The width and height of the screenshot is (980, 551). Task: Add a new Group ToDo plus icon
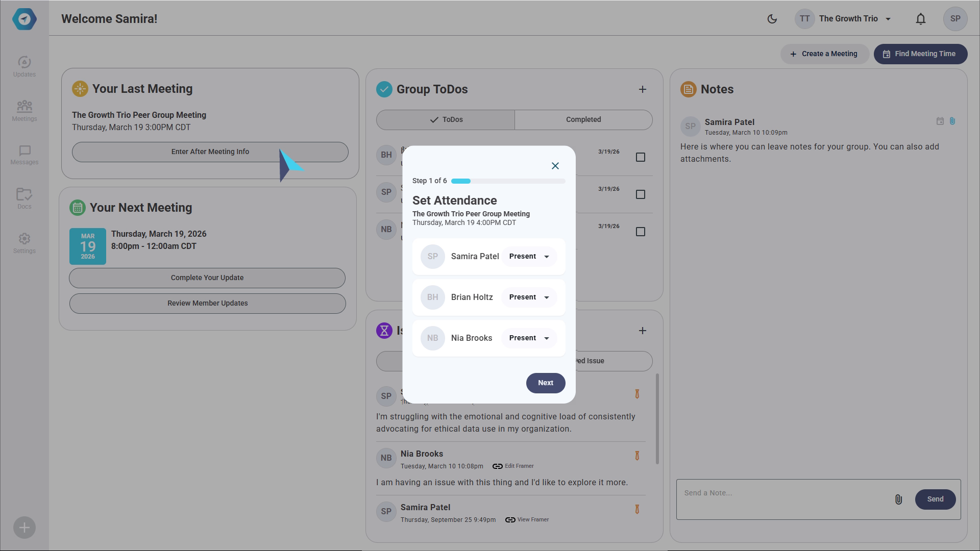tap(642, 89)
